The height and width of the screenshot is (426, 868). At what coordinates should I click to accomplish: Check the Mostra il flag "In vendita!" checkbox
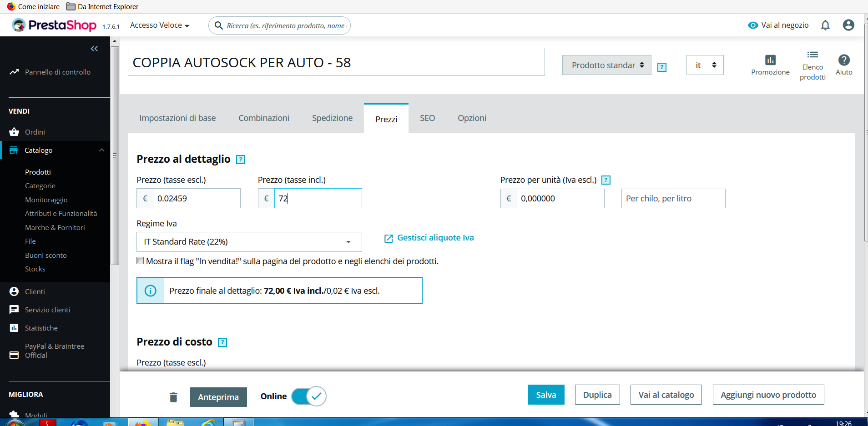click(x=140, y=261)
